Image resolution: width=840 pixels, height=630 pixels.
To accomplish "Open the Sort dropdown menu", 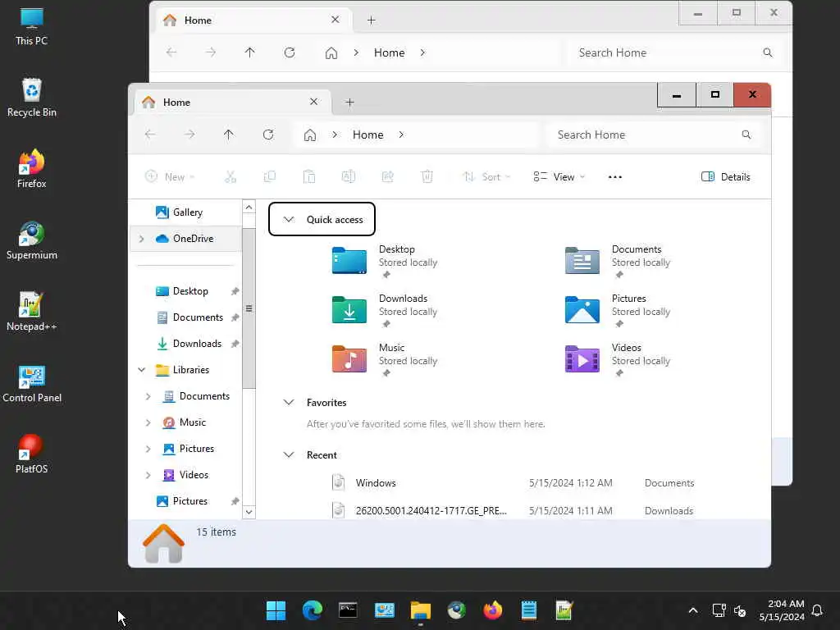I will coord(486,177).
